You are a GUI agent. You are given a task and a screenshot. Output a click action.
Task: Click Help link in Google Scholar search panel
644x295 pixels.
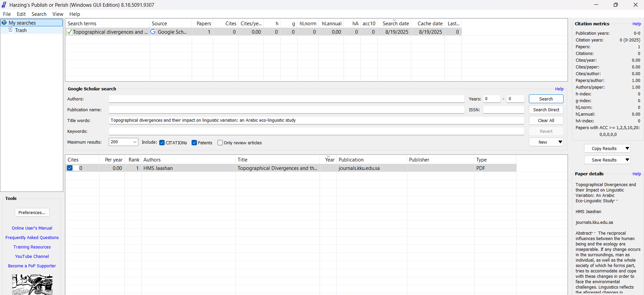(559, 89)
